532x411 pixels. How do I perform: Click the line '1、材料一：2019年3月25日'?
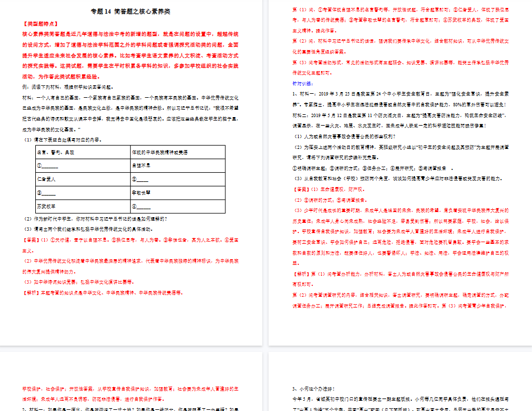click(x=401, y=94)
